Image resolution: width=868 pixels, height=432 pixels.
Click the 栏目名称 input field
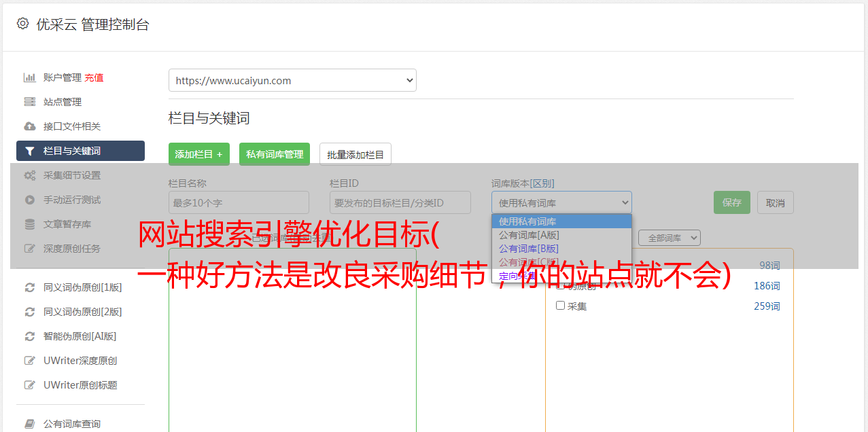pos(239,202)
